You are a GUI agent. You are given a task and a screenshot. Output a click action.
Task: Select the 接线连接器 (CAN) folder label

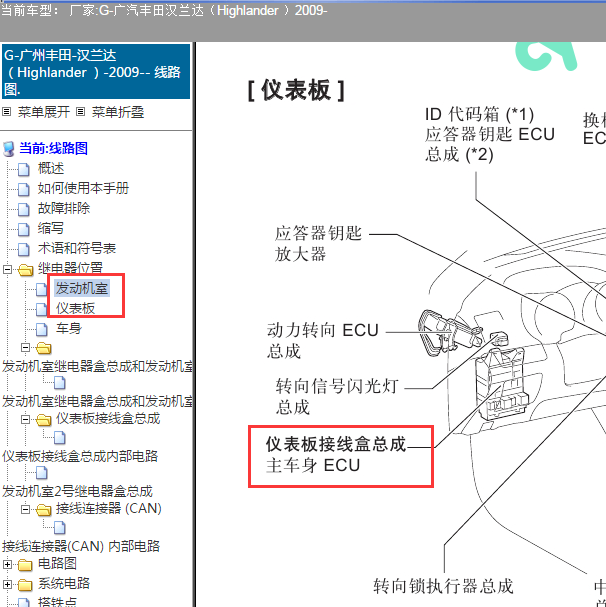coord(109,508)
